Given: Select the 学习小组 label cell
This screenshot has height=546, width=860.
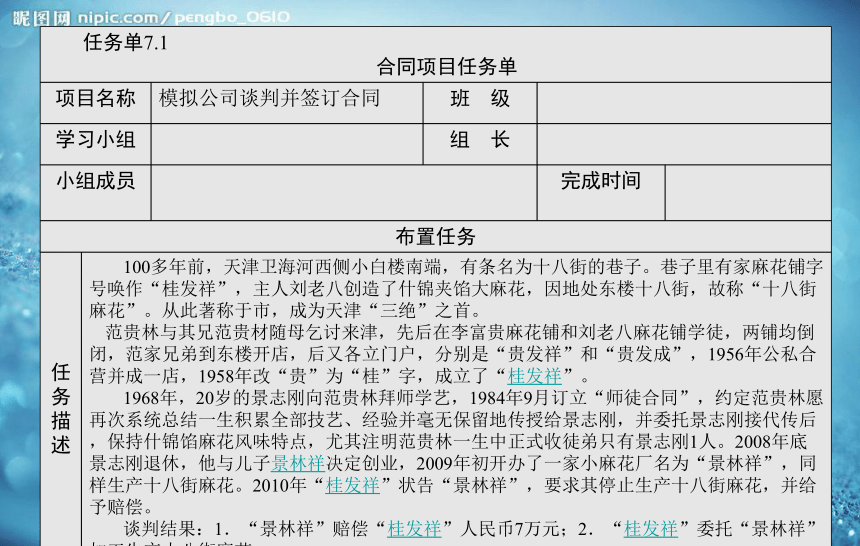Looking at the screenshot, I should point(96,144).
